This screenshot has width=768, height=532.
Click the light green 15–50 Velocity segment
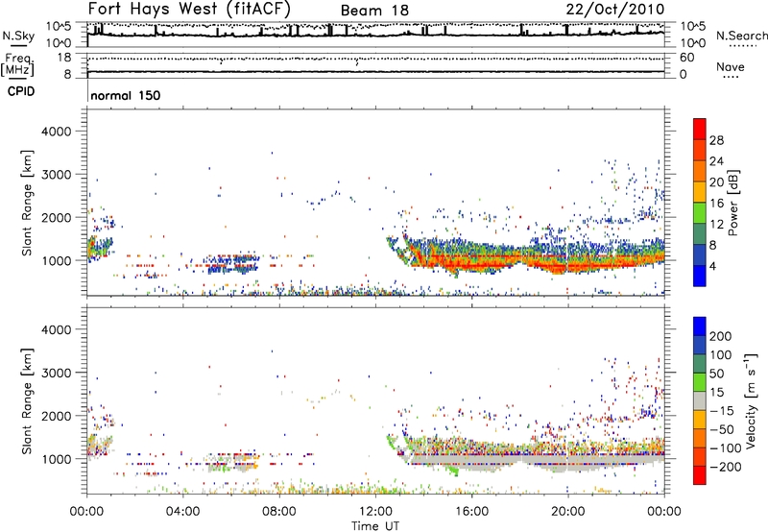click(700, 382)
